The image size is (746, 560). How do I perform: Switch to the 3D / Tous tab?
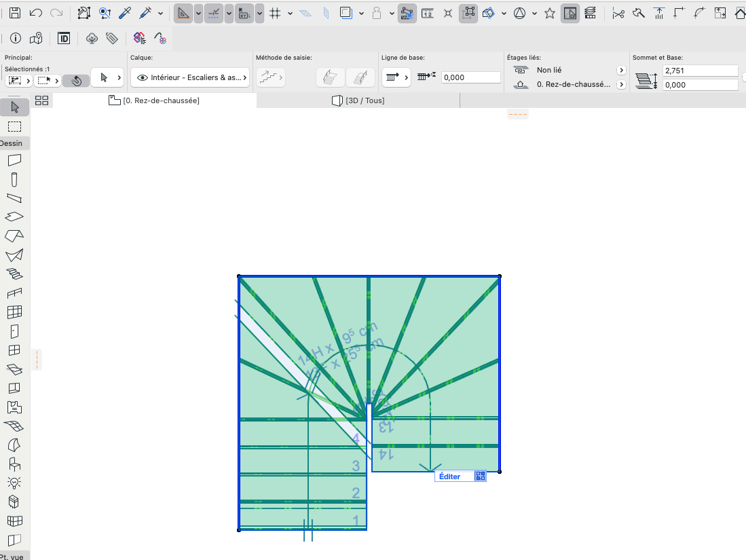tap(358, 100)
